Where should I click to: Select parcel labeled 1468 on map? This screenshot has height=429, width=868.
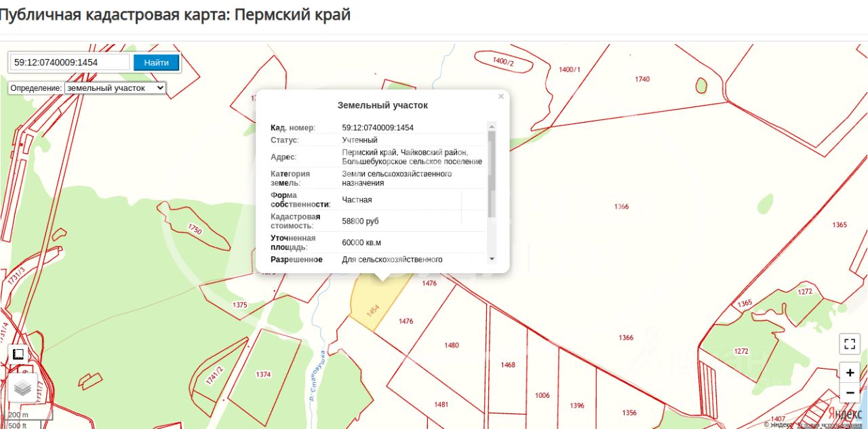508,365
